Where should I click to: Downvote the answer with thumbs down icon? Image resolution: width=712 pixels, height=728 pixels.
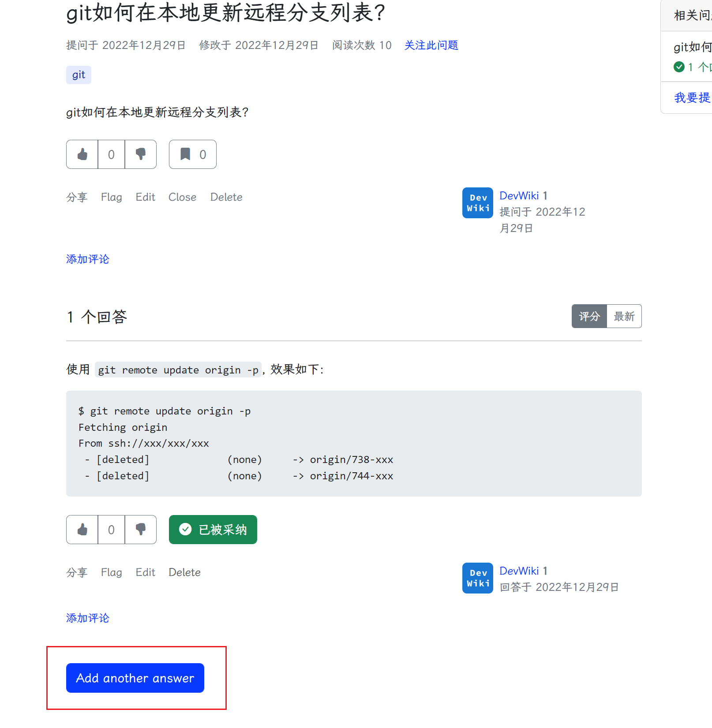click(140, 530)
